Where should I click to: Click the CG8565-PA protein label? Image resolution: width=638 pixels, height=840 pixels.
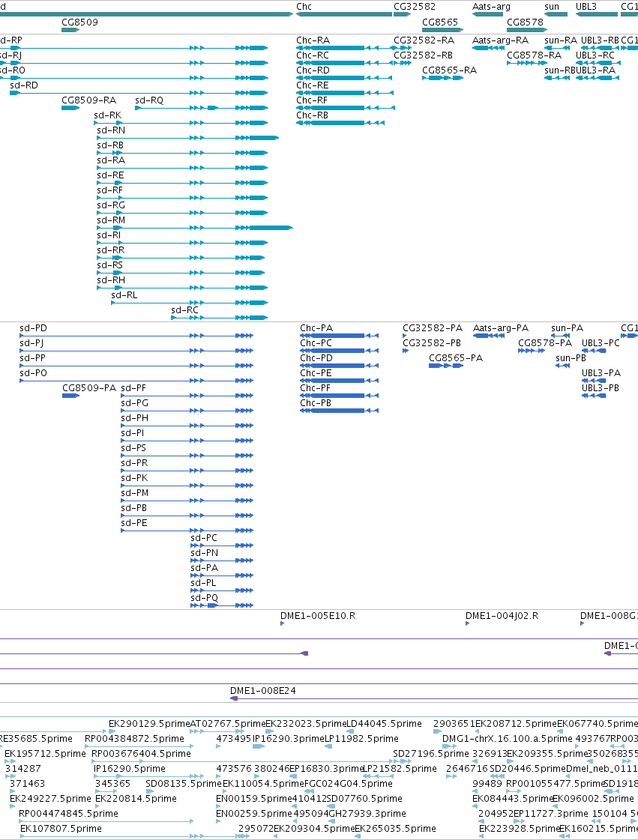point(456,358)
